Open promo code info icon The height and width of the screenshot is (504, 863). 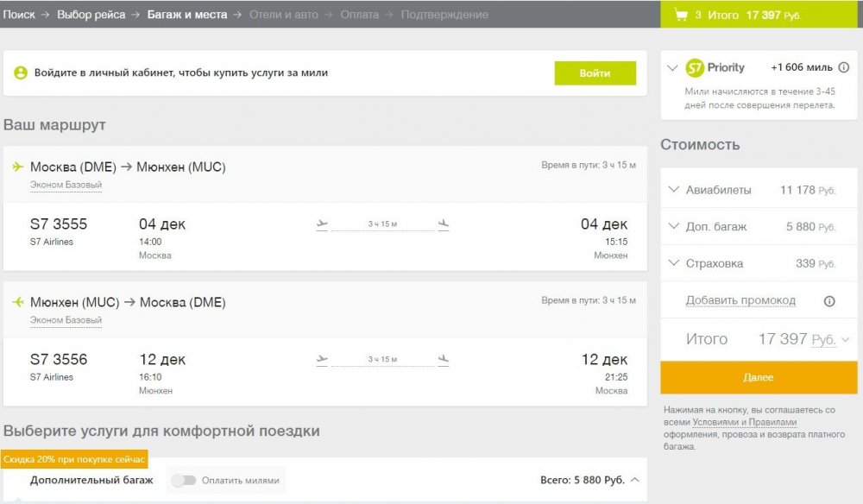coord(828,301)
